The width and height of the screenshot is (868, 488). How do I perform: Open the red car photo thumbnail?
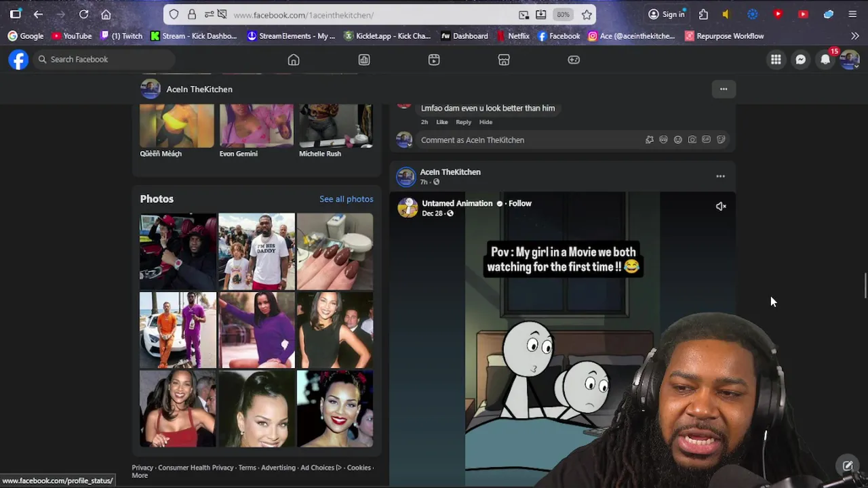coord(178,251)
